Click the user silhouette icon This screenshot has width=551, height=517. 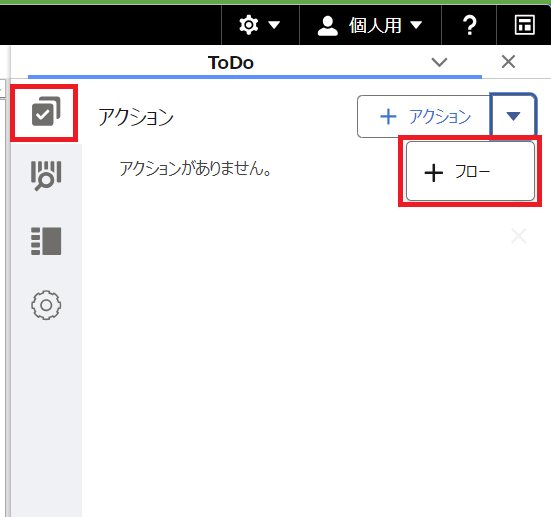coord(328,26)
